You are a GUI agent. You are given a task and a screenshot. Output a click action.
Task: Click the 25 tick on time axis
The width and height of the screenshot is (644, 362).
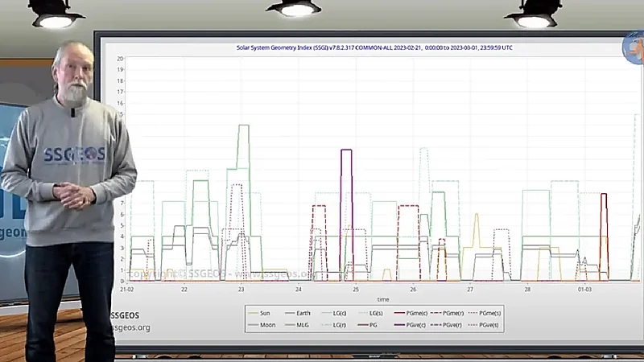[x=355, y=289]
